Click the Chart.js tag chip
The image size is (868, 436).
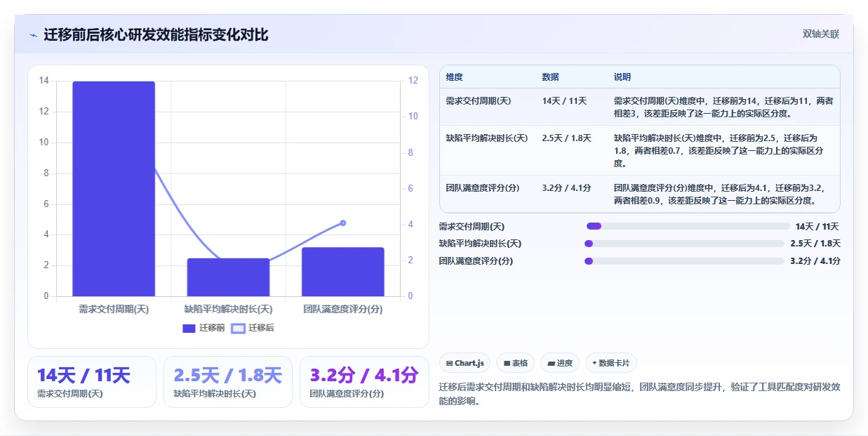(465, 363)
